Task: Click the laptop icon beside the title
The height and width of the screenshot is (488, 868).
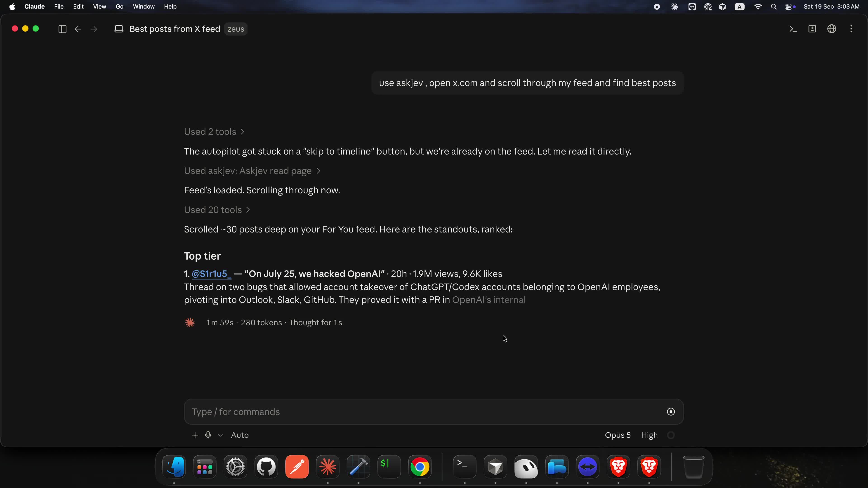Action: click(119, 29)
